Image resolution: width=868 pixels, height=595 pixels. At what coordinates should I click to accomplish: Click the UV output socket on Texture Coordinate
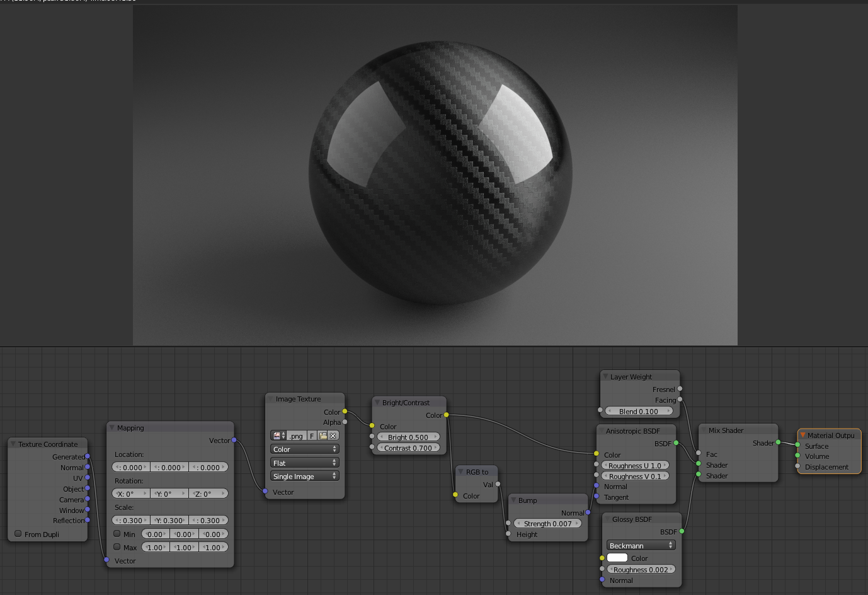point(88,478)
